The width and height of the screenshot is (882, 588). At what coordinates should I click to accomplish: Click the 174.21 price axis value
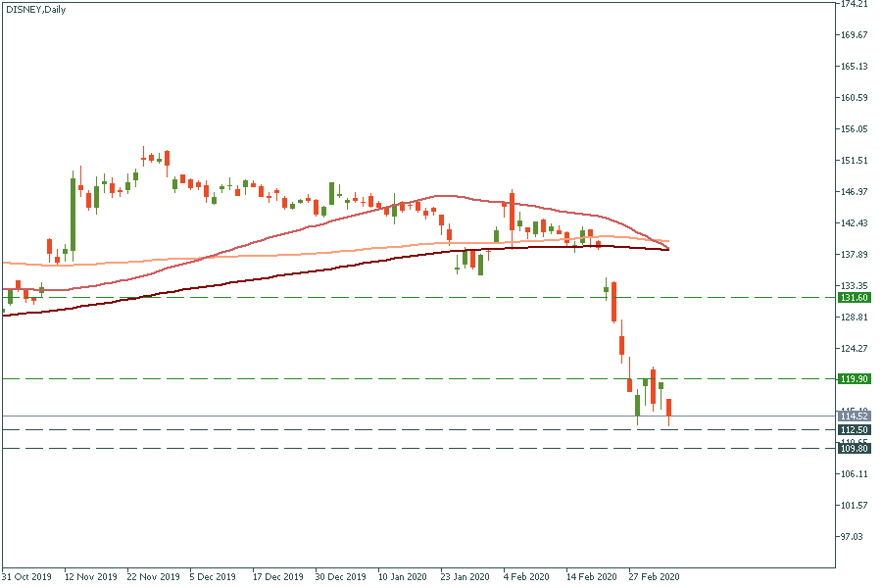click(x=855, y=5)
